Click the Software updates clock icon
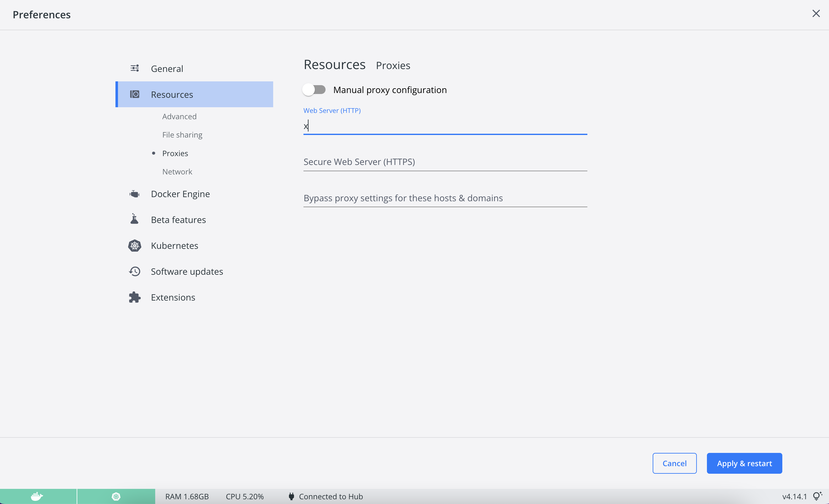This screenshot has width=829, height=504. pos(135,271)
